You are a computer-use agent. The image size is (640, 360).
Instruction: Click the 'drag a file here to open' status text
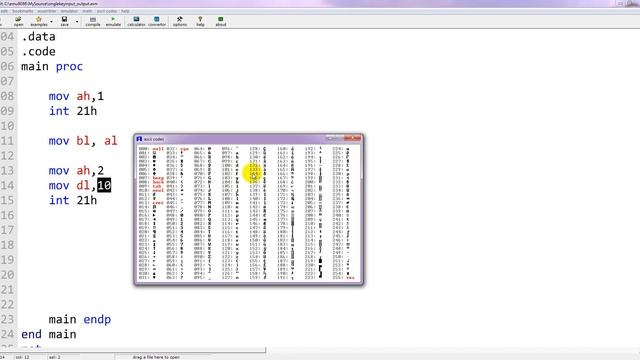point(156,357)
